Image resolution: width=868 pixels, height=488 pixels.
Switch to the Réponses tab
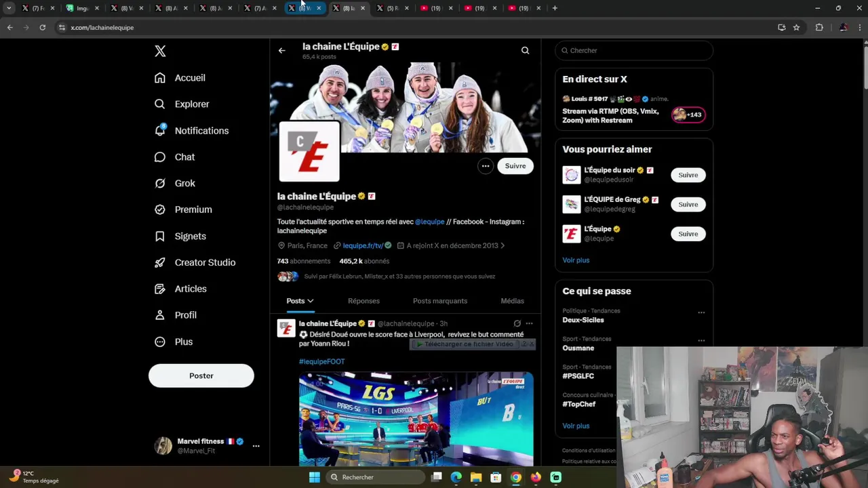[x=363, y=301]
